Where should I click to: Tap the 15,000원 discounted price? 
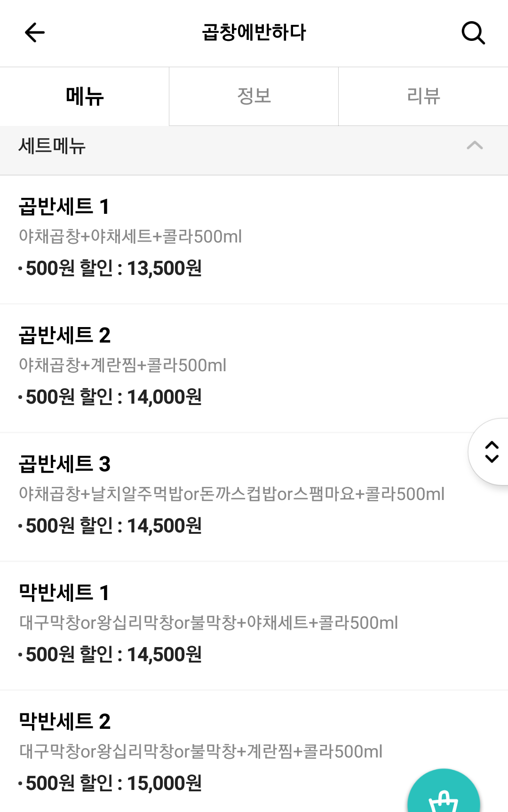coord(164,783)
